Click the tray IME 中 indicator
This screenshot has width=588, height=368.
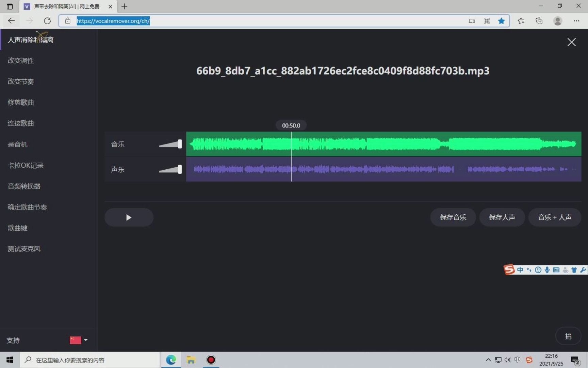(x=518, y=360)
